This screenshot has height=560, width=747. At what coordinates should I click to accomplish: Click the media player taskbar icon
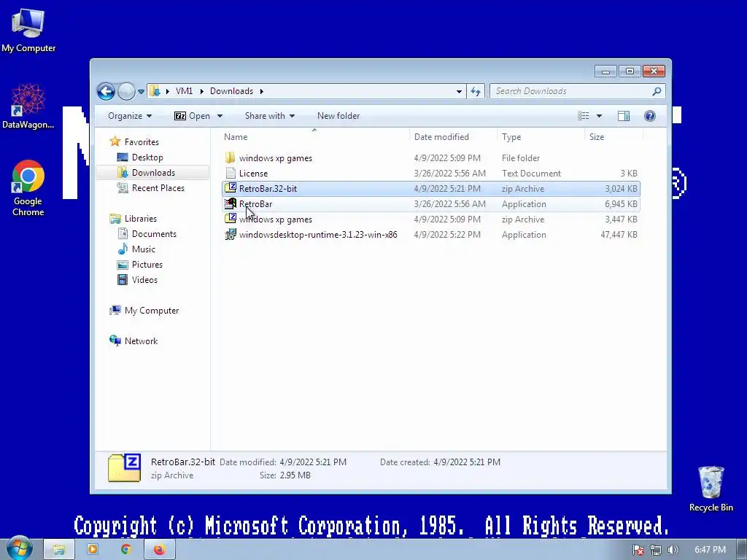pos(93,550)
